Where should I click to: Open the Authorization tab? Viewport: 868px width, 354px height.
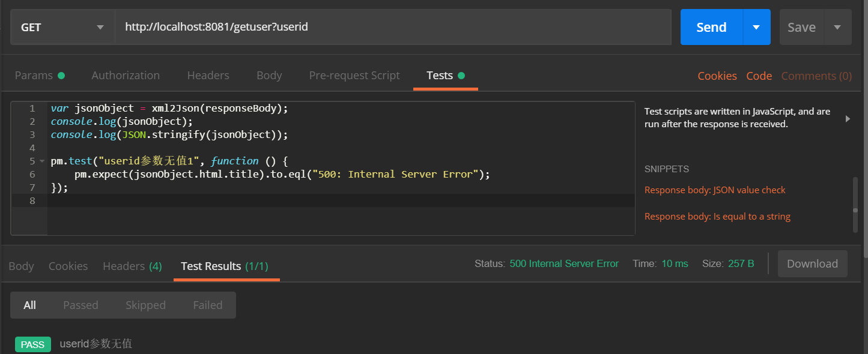[126, 76]
